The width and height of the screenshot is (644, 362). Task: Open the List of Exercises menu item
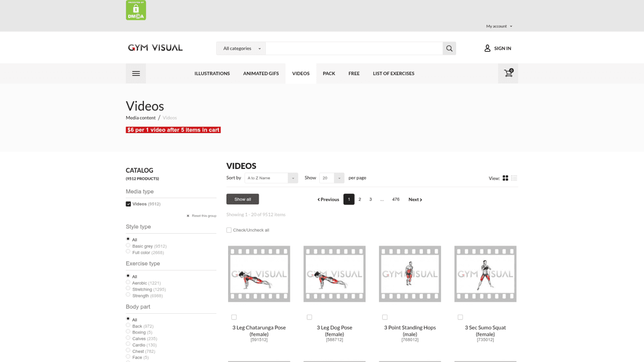393,73
